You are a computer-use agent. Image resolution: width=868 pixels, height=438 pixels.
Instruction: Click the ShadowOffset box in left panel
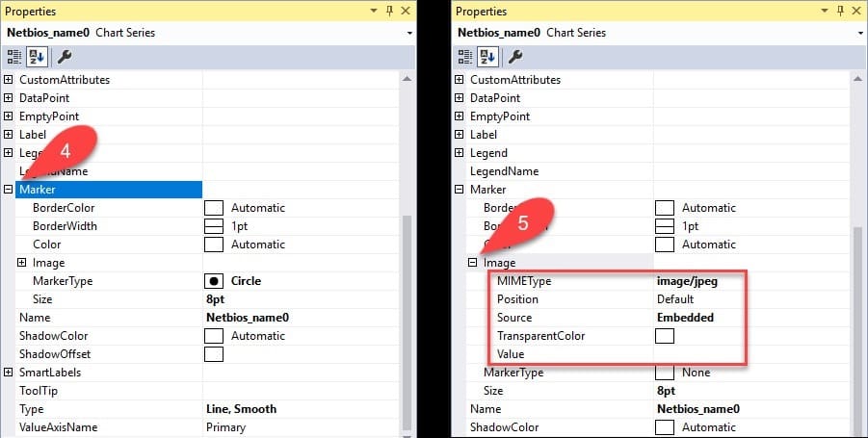(214, 354)
